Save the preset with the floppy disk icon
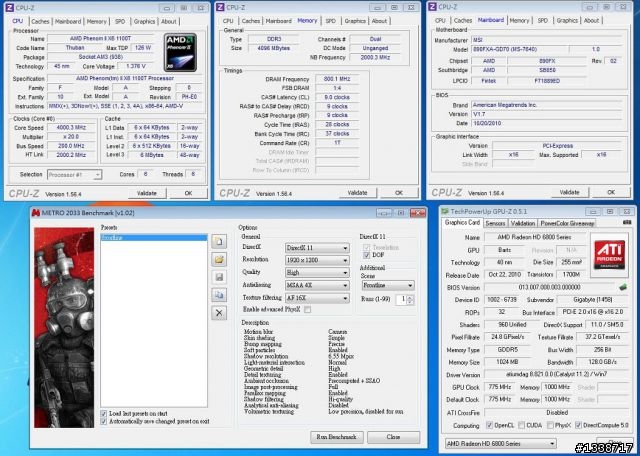 [x=219, y=277]
